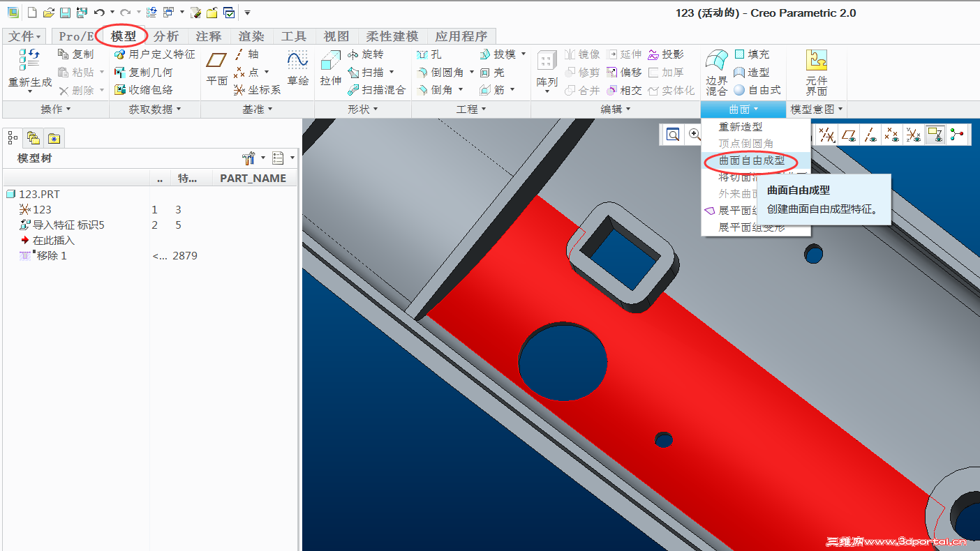This screenshot has height=551, width=980.
Task: Switch to the 分析 (Analysis) ribbon tab
Action: pos(166,36)
